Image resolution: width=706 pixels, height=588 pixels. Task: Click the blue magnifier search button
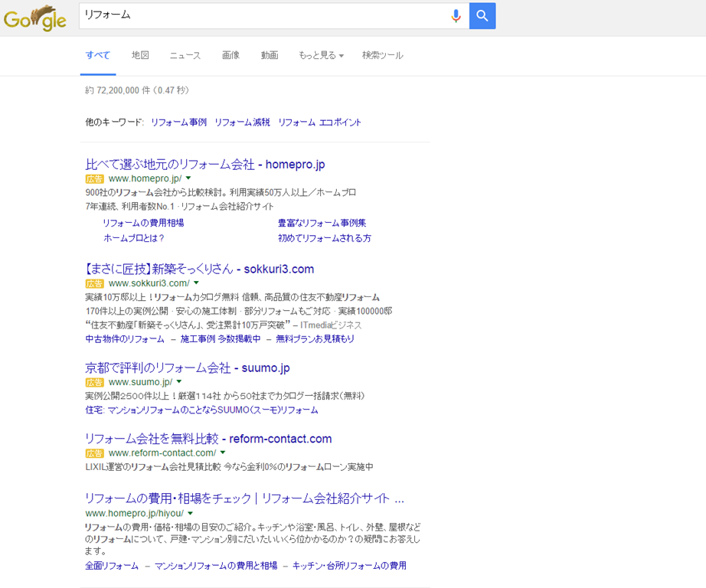pyautogui.click(x=482, y=16)
